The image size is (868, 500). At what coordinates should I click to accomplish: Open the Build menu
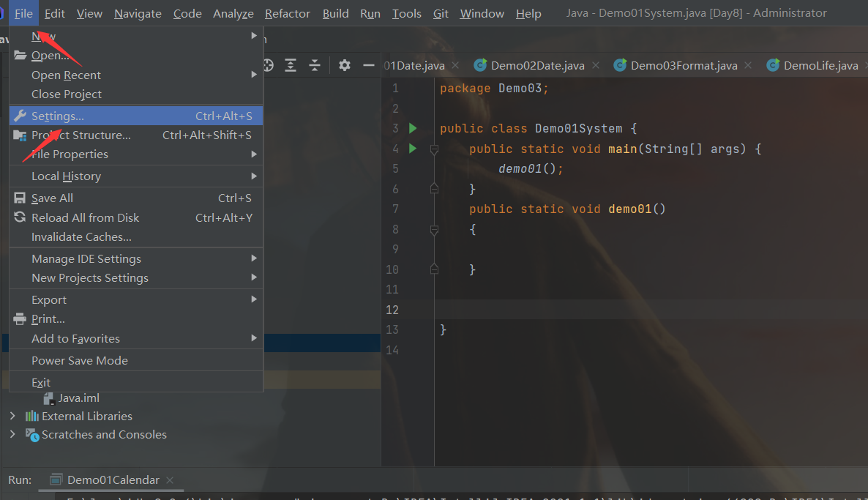335,13
